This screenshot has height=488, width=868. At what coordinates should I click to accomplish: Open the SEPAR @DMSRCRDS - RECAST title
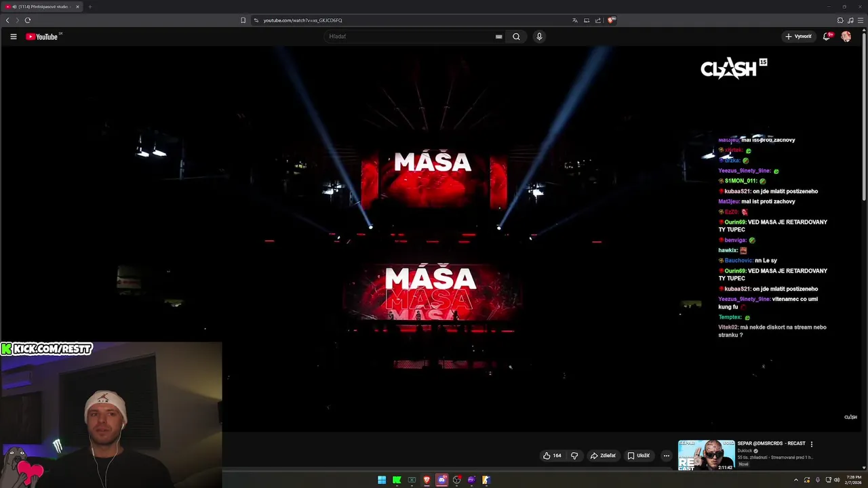point(771,443)
